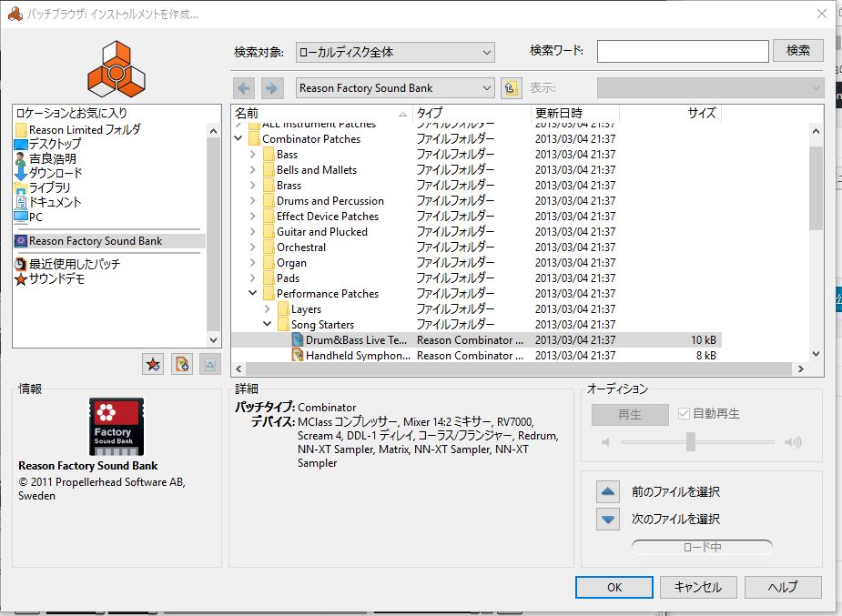Toggle the 自動再生 checkbox

[x=684, y=413]
